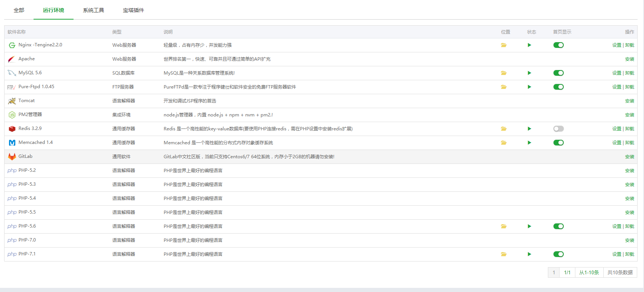Install PM2管理器 via 安装 link
Viewport: 644px width, 292px height.
(x=630, y=115)
